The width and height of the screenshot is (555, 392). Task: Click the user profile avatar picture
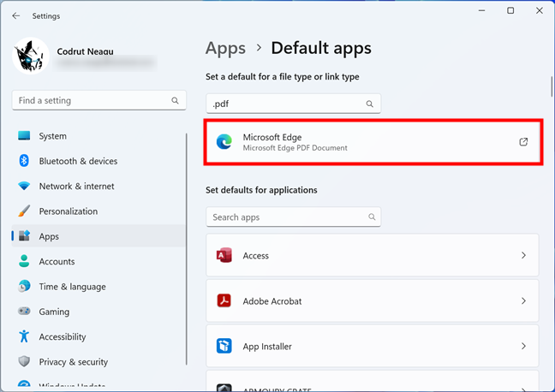pyautogui.click(x=31, y=56)
